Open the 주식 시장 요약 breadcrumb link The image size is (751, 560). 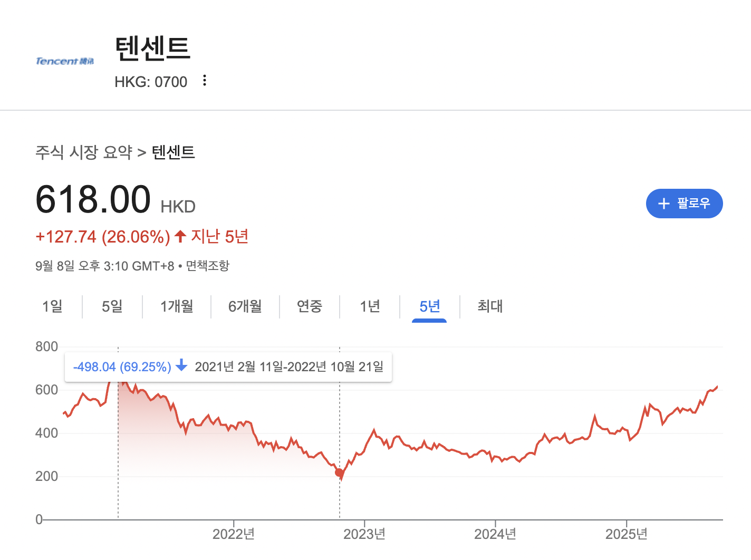(84, 152)
